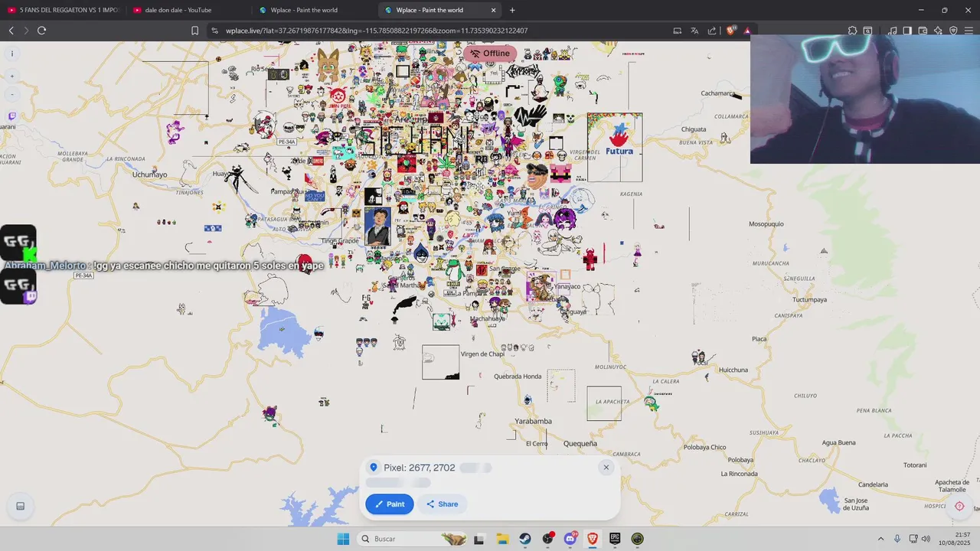The height and width of the screenshot is (551, 980).
Task: Click the Futura artwork on the map
Action: [x=615, y=148]
